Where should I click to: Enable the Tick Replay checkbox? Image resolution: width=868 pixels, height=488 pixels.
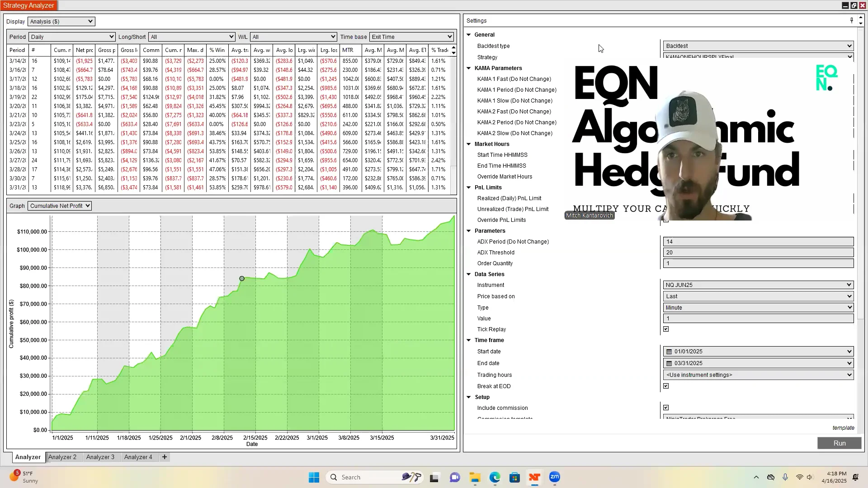pos(666,329)
